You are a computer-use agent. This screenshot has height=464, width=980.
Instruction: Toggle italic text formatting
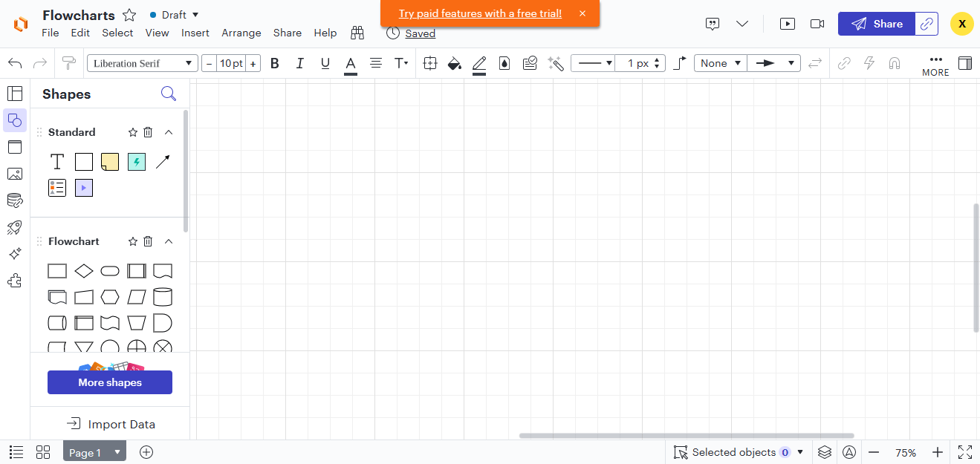click(299, 63)
